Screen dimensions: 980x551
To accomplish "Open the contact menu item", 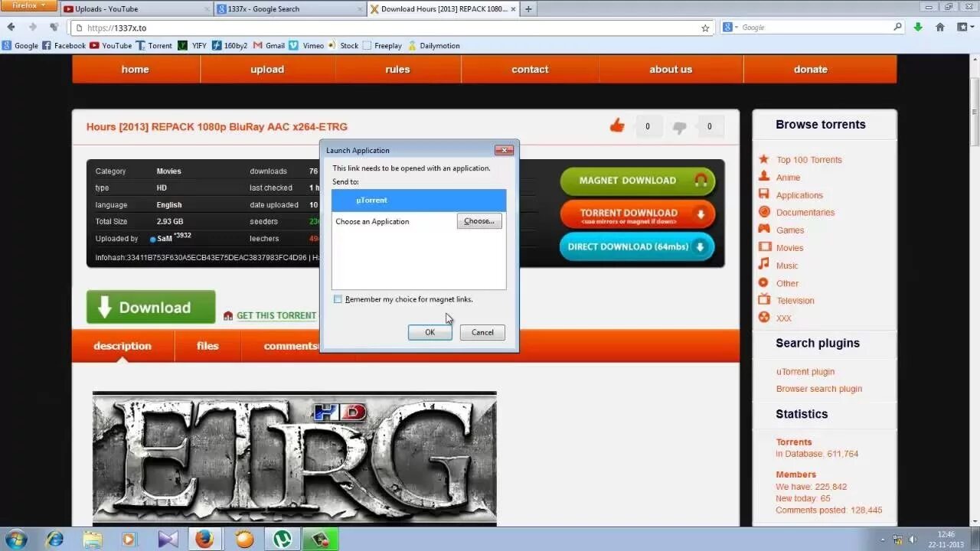I will click(530, 69).
